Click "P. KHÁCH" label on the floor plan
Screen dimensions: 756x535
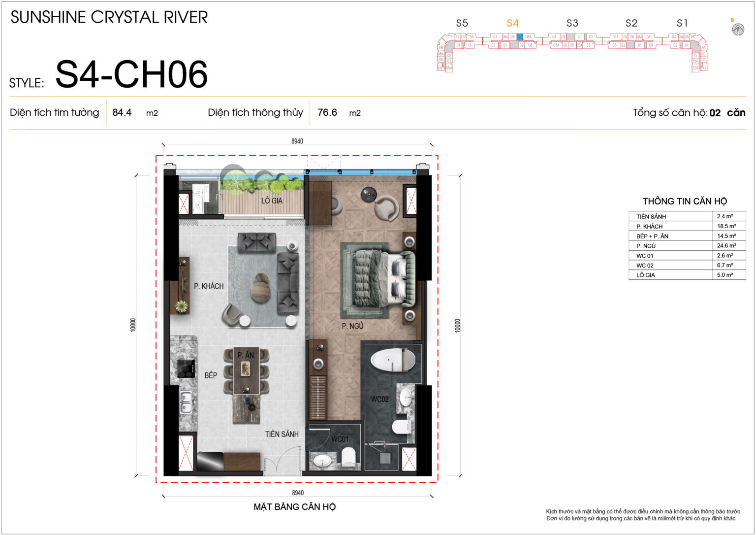point(209,286)
